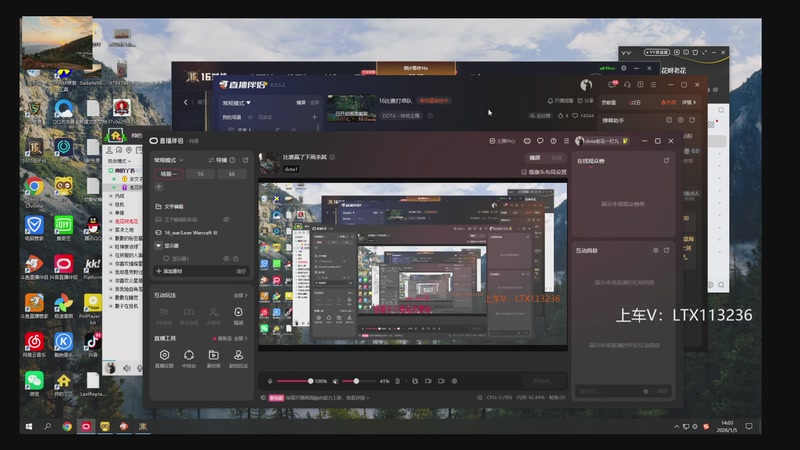Open 素材库 material library tool

[x=214, y=358]
